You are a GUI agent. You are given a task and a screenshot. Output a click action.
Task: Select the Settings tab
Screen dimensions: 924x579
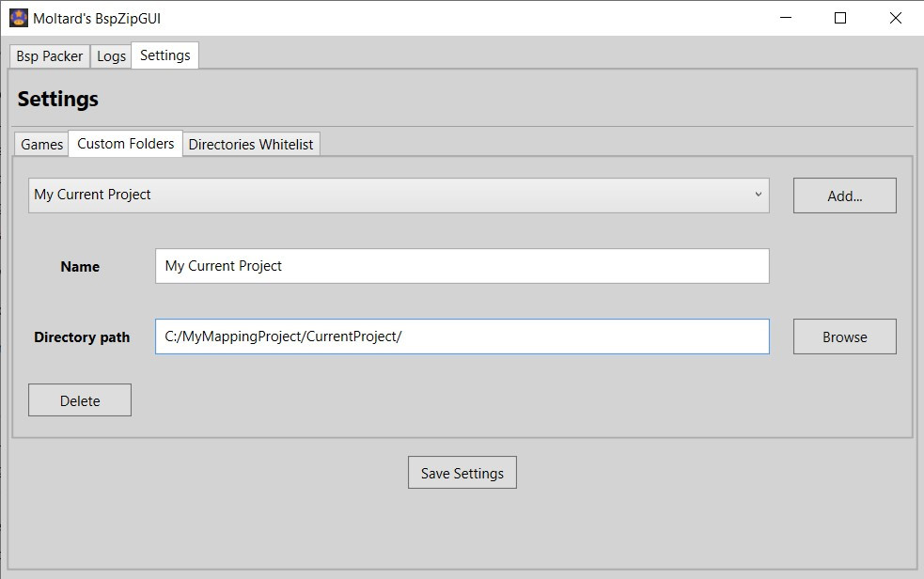tap(164, 55)
